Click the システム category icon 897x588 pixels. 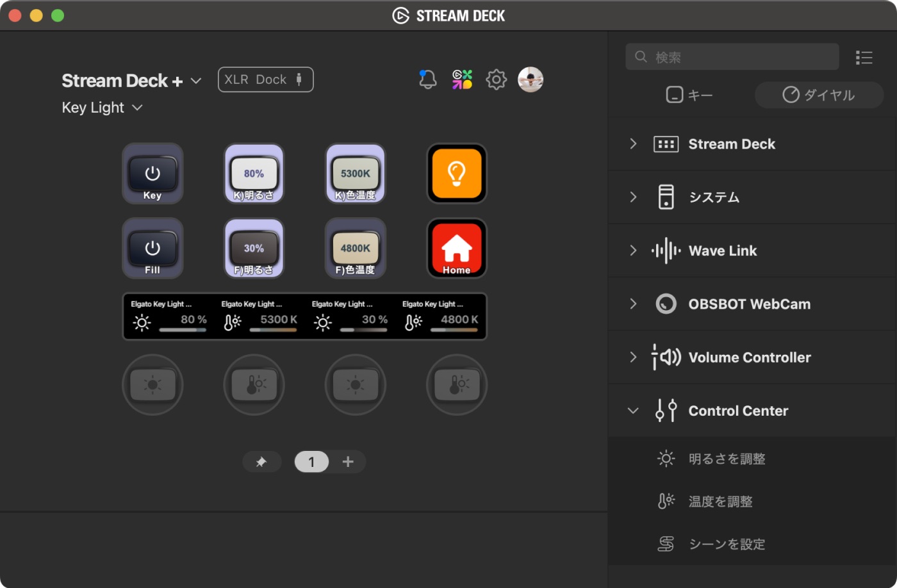tap(666, 197)
